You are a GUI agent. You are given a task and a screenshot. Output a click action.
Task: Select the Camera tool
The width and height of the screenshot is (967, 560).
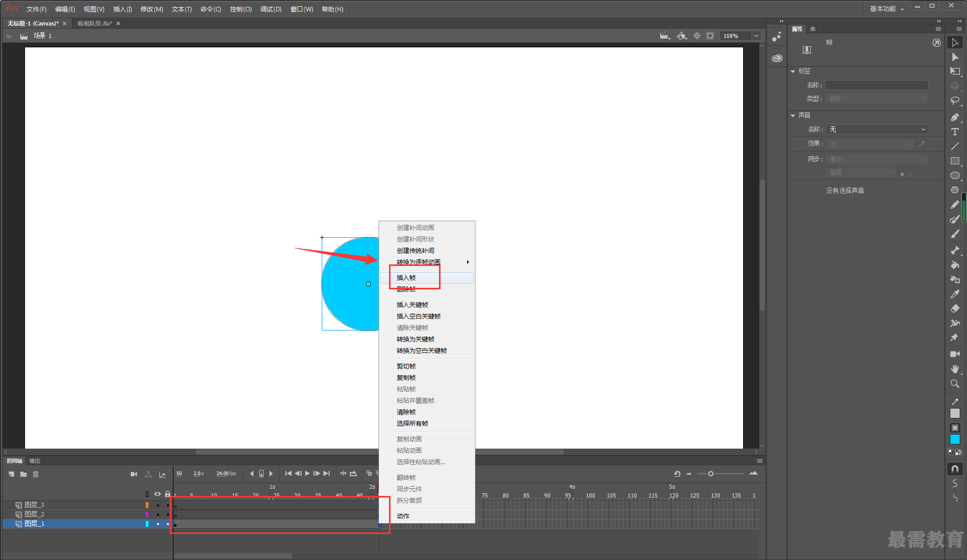pos(955,354)
